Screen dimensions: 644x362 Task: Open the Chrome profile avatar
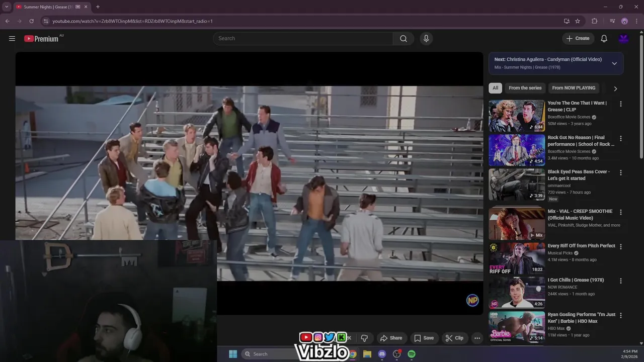coord(624,21)
